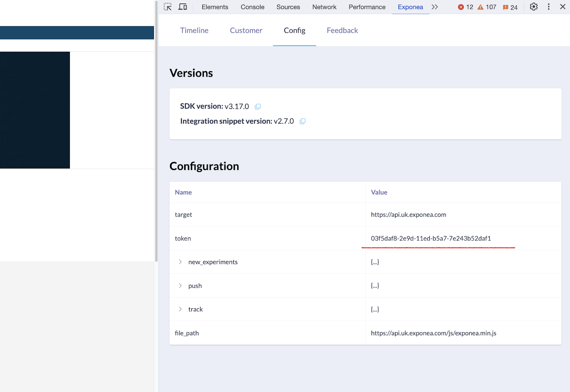Go to the Sources tab

click(288, 7)
